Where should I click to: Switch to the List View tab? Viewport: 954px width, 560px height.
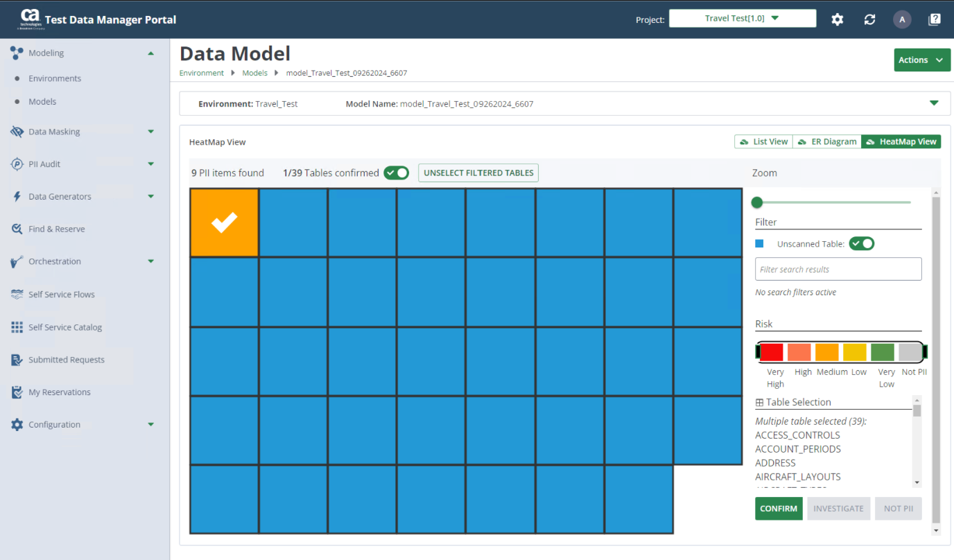click(763, 141)
